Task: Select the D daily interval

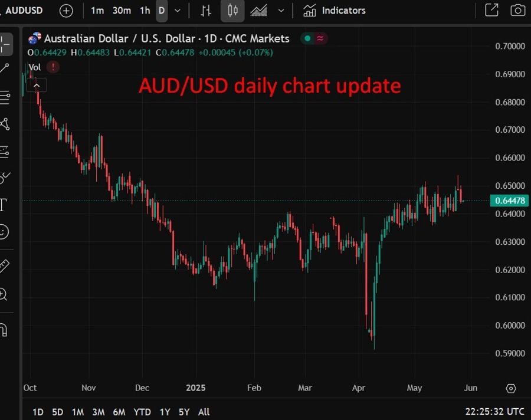Action: [x=162, y=11]
